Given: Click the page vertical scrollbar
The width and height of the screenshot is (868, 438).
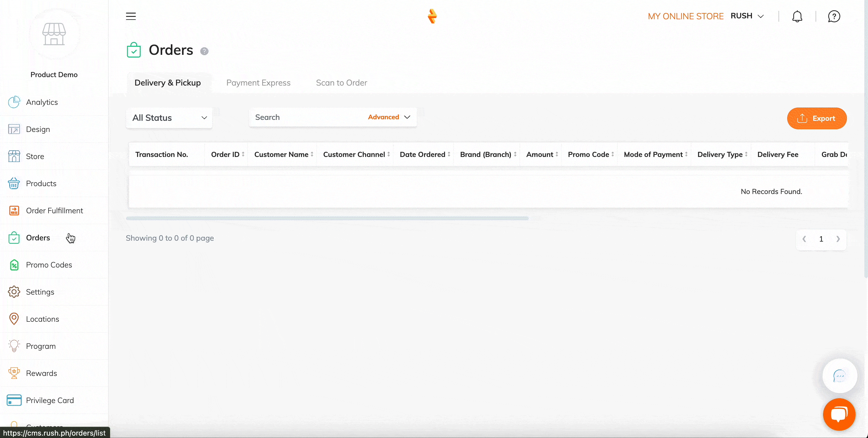Looking at the screenshot, I should pyautogui.click(x=866, y=139).
